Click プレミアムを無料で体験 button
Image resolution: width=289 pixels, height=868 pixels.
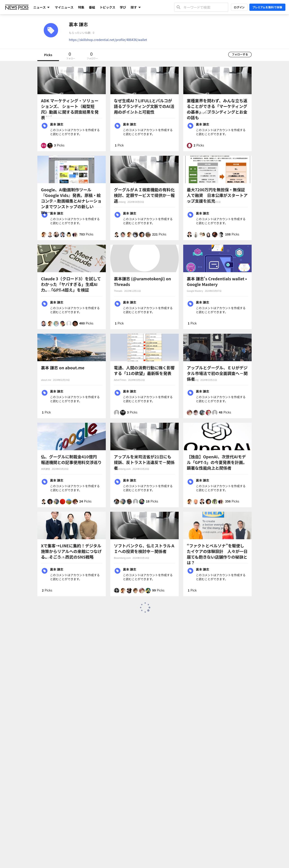(x=267, y=7)
